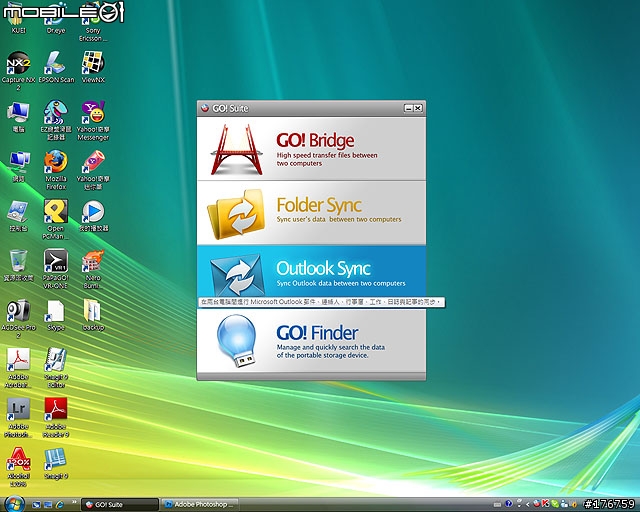640x512 pixels.
Task: Select the Control Panel desktop icon
Action: (18, 216)
